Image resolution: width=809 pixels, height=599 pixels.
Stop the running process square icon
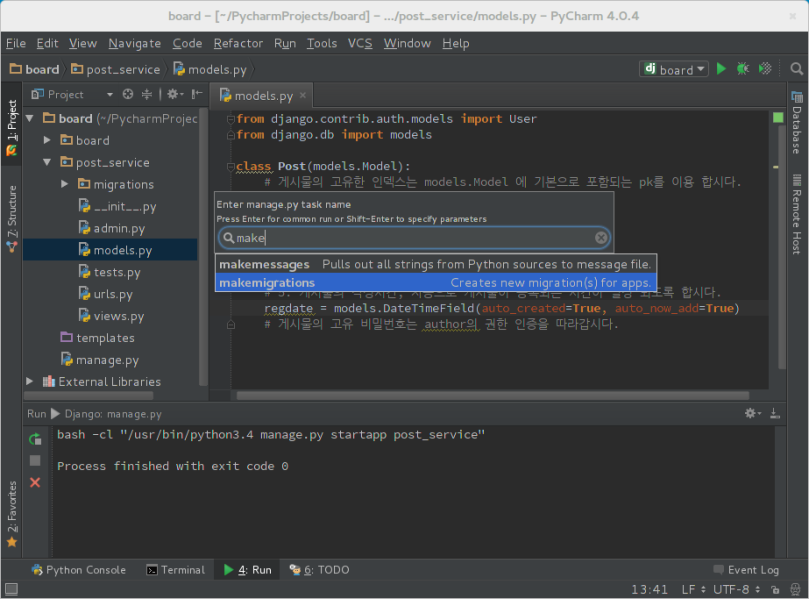point(35,461)
